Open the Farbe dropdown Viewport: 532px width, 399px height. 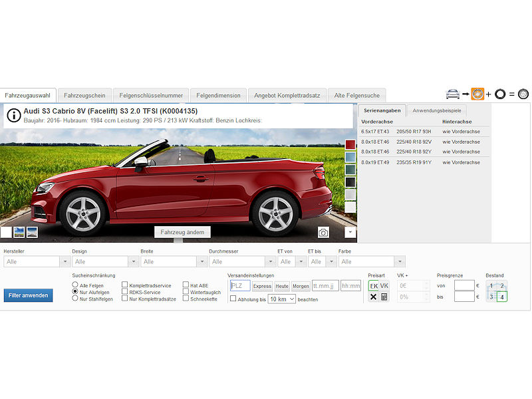[x=372, y=261]
